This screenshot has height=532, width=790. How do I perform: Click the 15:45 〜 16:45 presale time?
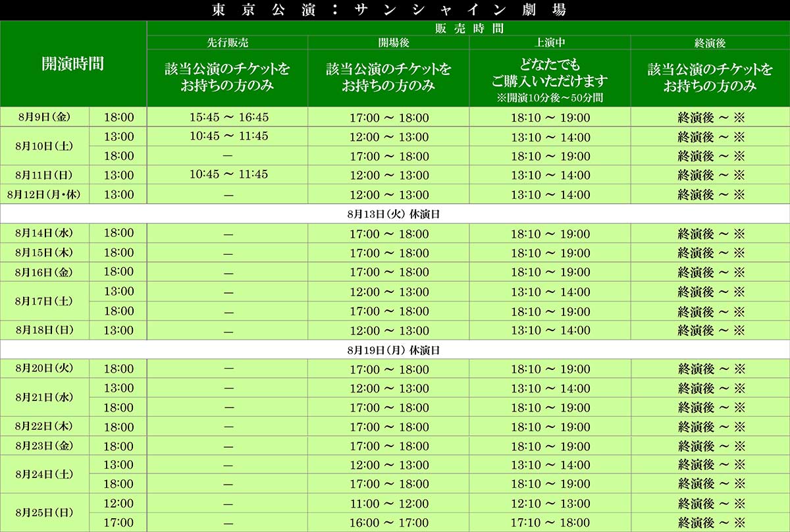pyautogui.click(x=228, y=117)
